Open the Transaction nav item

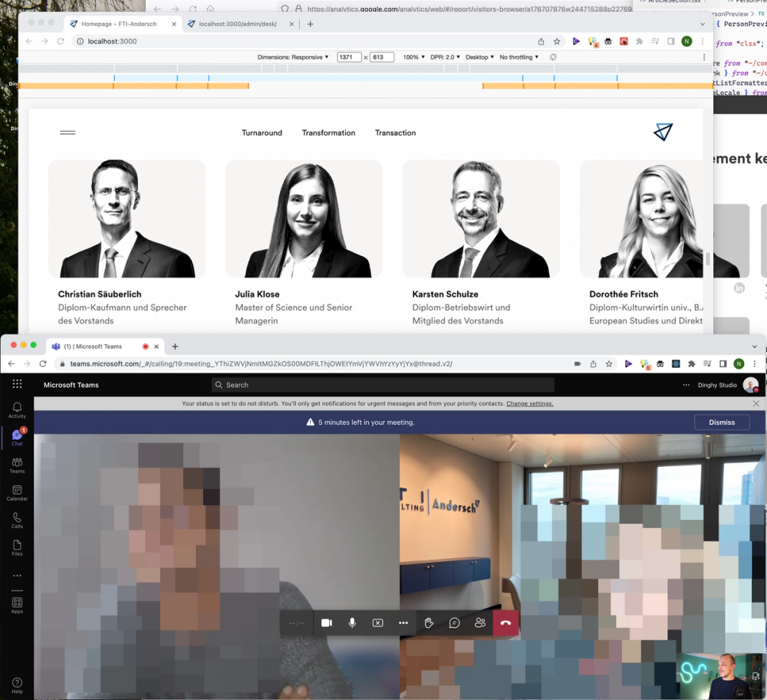coord(395,133)
